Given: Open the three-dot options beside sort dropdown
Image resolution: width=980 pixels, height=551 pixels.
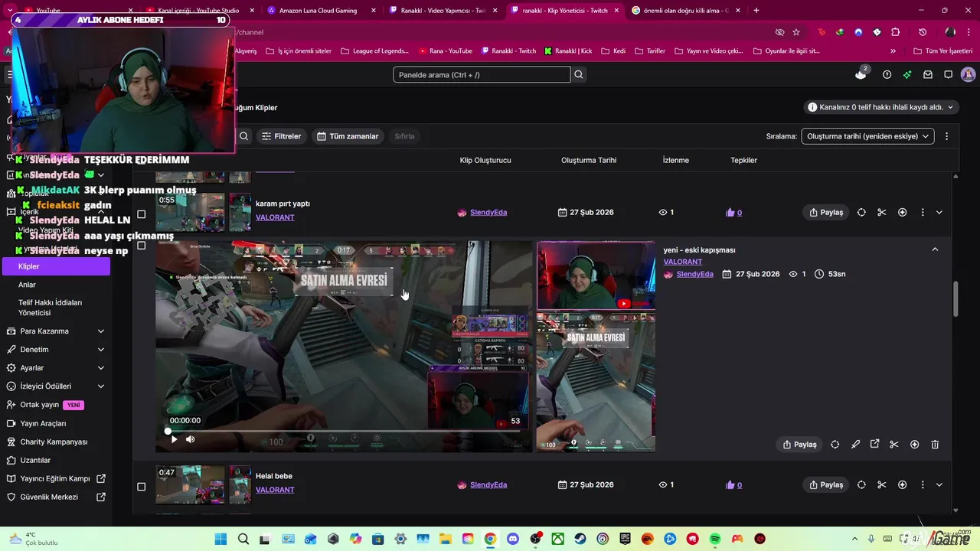Looking at the screenshot, I should (946, 136).
